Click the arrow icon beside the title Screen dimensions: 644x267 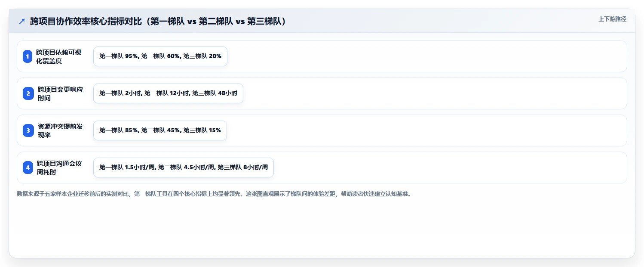pos(22,22)
